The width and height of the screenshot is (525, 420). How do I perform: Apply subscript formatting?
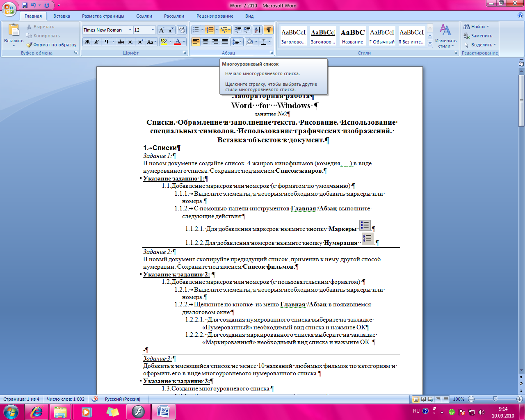[130, 42]
